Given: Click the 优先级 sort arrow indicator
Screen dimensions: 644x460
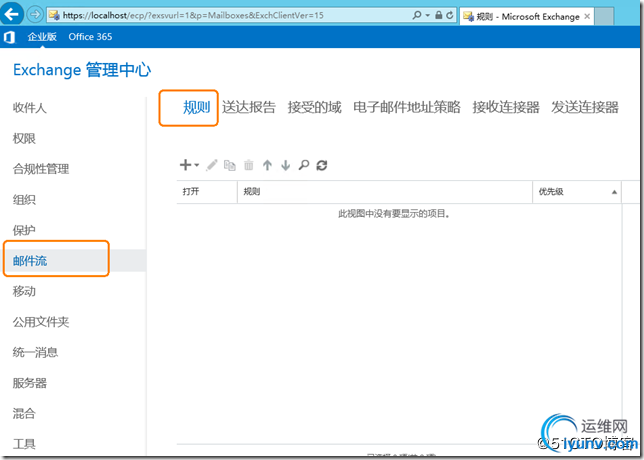Looking at the screenshot, I should (x=614, y=192).
